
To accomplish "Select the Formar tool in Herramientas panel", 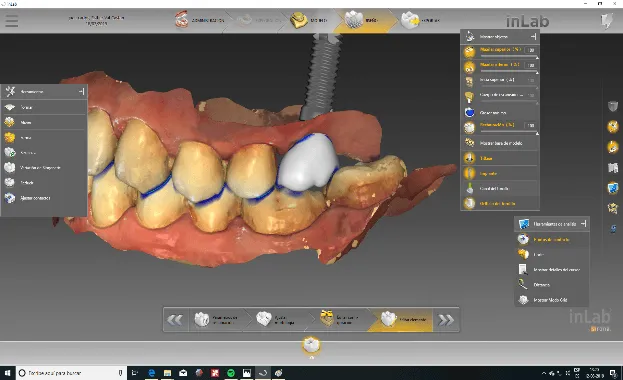I will coord(44,107).
